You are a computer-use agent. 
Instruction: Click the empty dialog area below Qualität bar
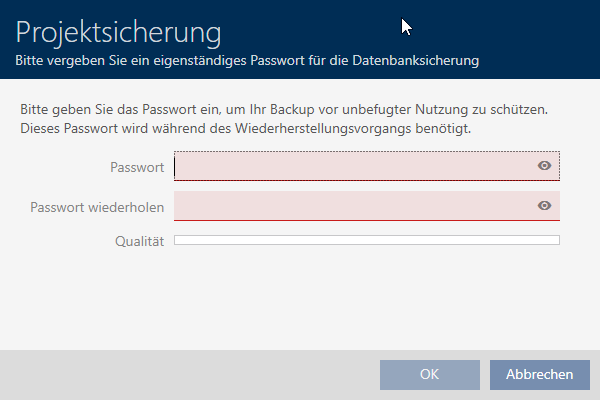tap(300, 300)
